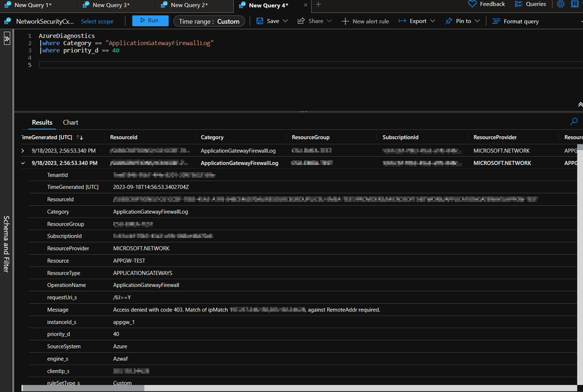Screen dimensions: 583x392
Task: Click the appgw_1 instance value
Action: [x=124, y=322]
